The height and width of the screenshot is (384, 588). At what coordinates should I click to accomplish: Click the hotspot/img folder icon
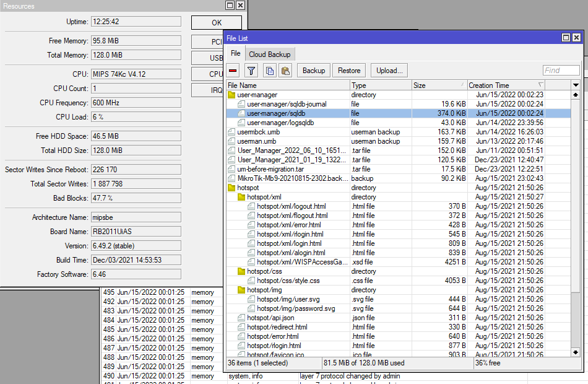[x=241, y=290]
